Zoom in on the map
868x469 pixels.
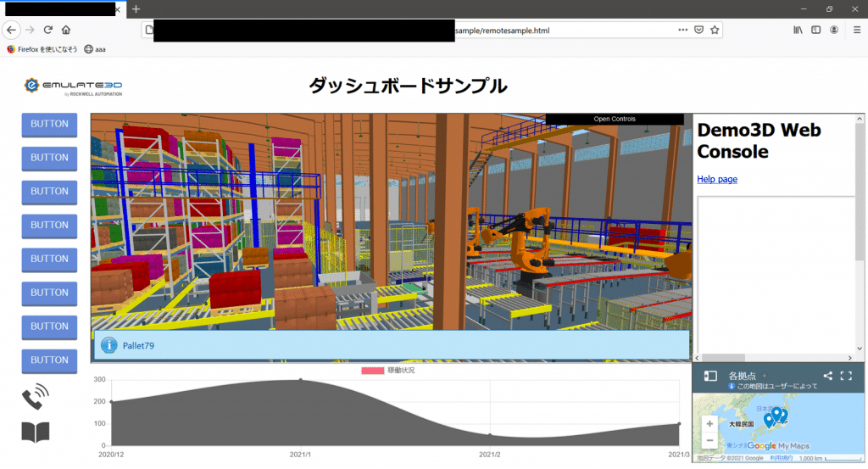click(709, 423)
